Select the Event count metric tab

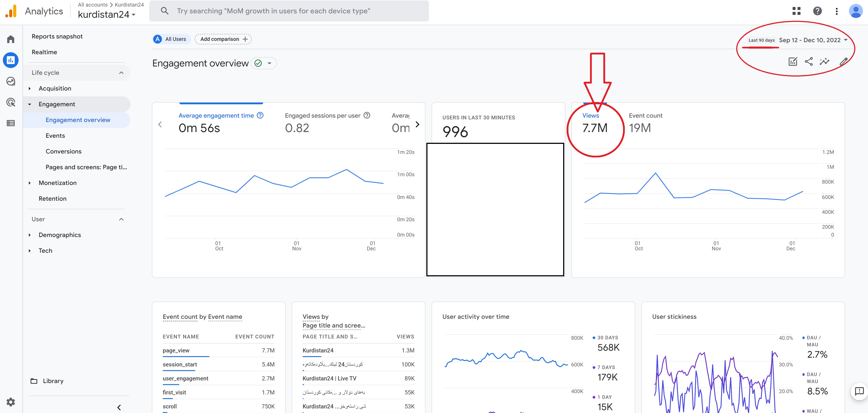coord(645,123)
